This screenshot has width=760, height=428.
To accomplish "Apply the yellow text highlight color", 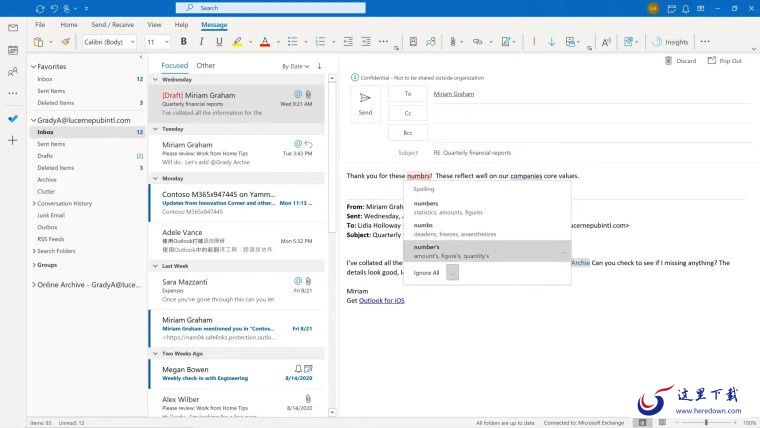I will point(238,42).
